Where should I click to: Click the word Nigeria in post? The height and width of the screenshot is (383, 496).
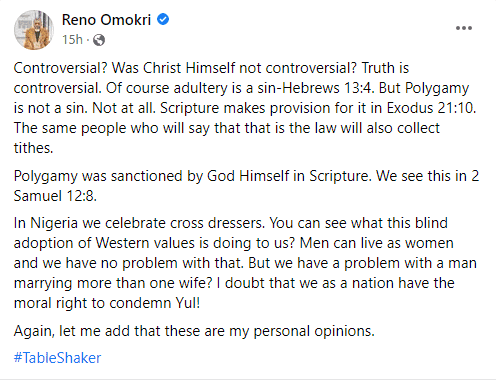[54, 223]
